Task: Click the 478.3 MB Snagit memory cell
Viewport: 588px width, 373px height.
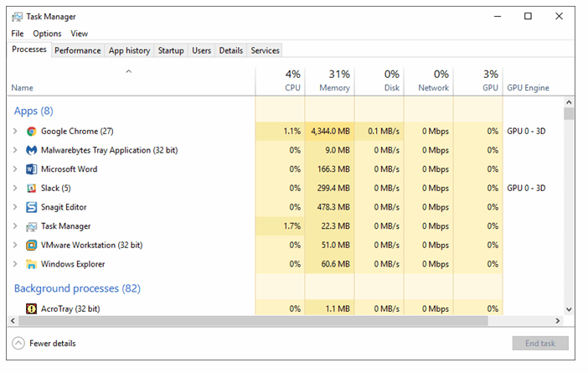Action: tap(330, 207)
